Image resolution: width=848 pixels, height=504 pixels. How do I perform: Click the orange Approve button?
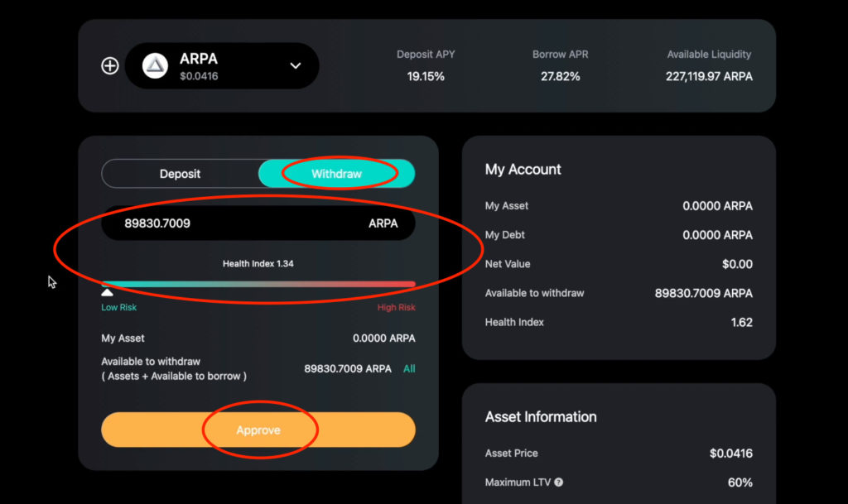(x=258, y=430)
